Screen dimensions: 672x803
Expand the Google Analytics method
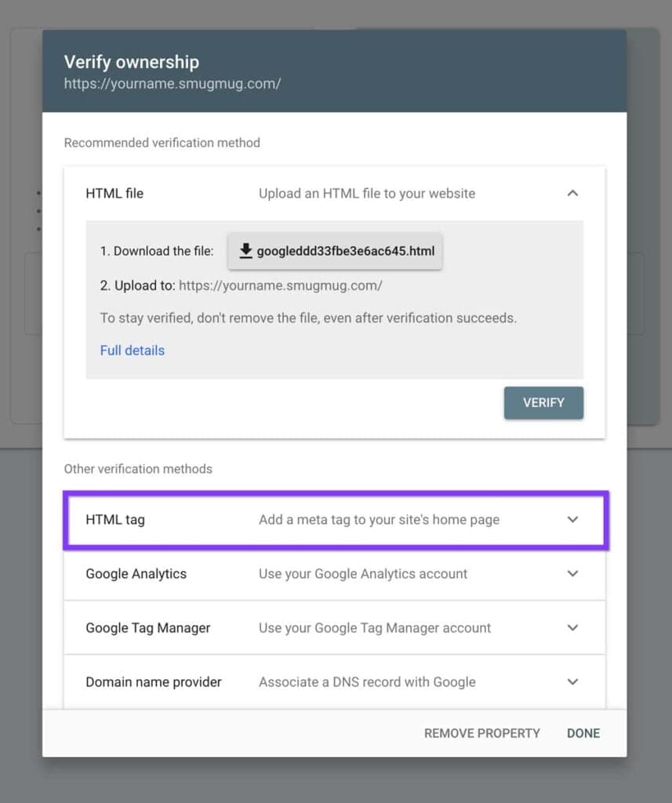pos(572,573)
